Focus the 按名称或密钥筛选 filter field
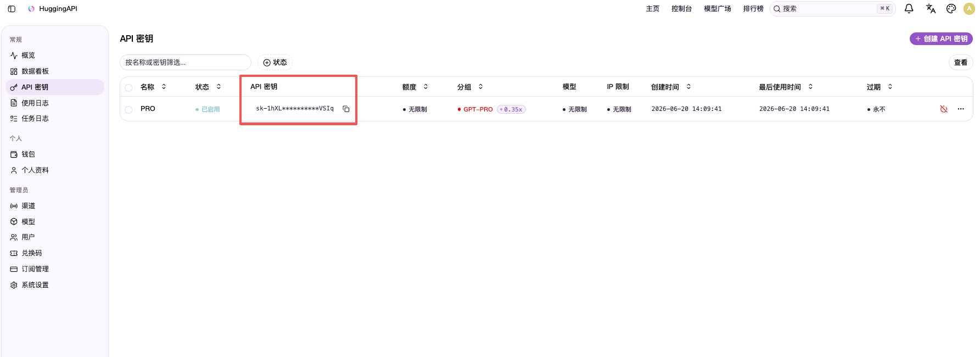Image resolution: width=980 pixels, height=357 pixels. coord(186,63)
